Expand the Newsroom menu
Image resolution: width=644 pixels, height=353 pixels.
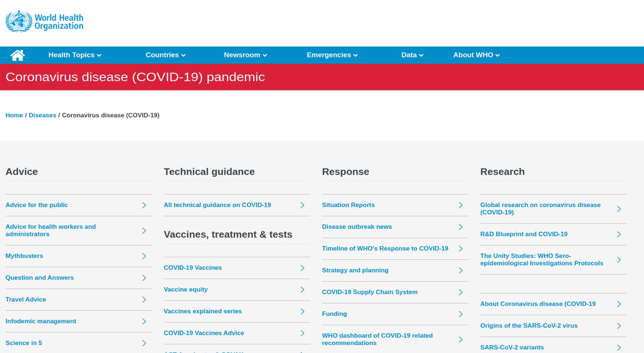pyautogui.click(x=245, y=55)
